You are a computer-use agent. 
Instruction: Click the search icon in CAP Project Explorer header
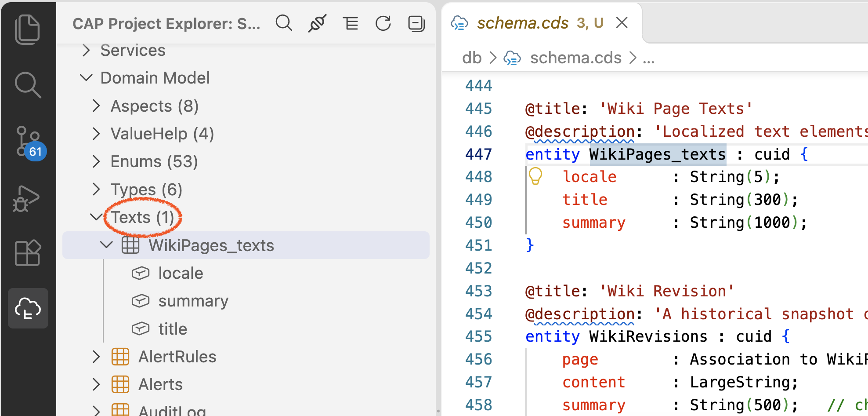[284, 23]
